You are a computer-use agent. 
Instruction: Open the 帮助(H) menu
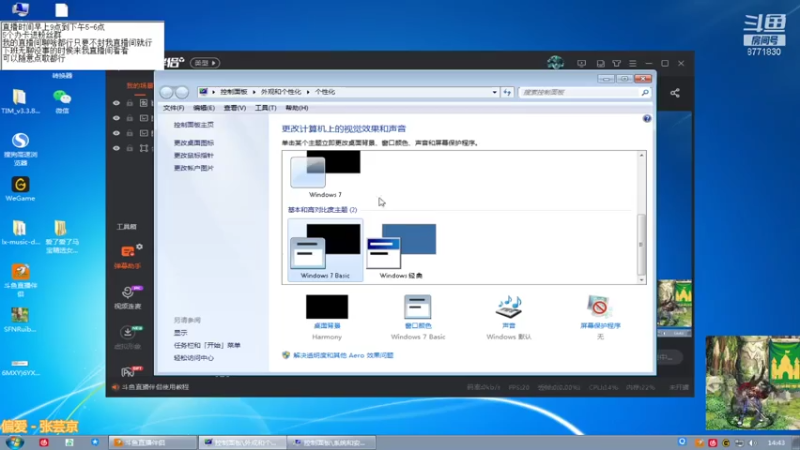click(x=296, y=108)
